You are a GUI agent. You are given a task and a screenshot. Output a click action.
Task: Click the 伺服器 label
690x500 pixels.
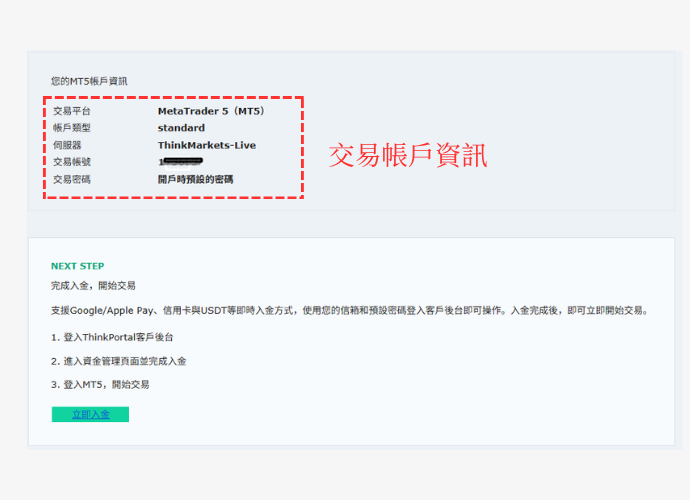(x=67, y=145)
